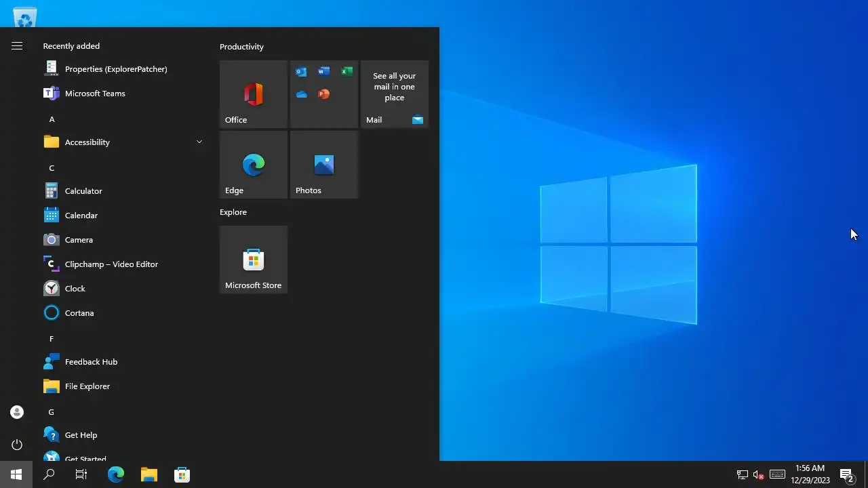Click the Productivity group title
Viewport: 868px width, 488px height.
point(241,47)
